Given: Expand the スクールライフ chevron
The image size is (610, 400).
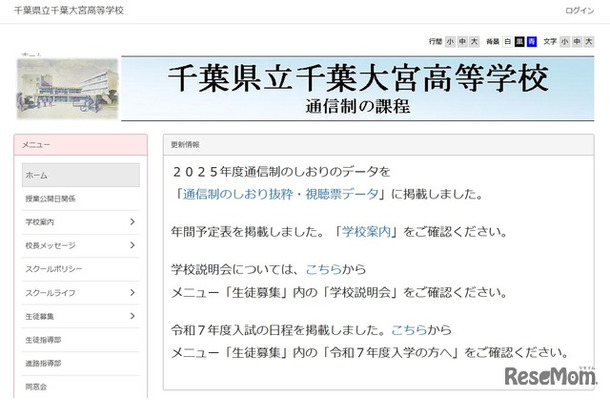Looking at the screenshot, I should point(132,293).
